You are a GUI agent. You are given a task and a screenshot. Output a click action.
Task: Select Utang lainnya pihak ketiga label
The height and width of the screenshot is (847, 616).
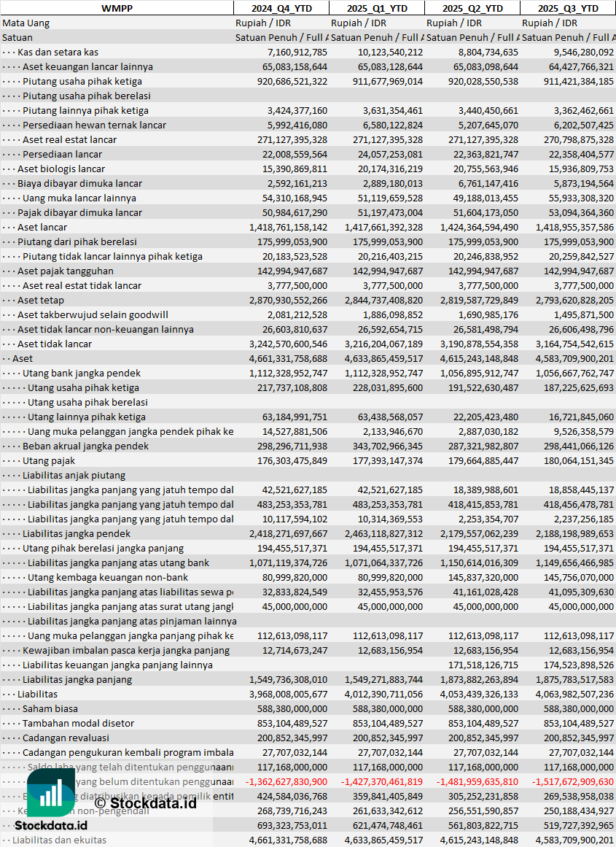(86, 417)
